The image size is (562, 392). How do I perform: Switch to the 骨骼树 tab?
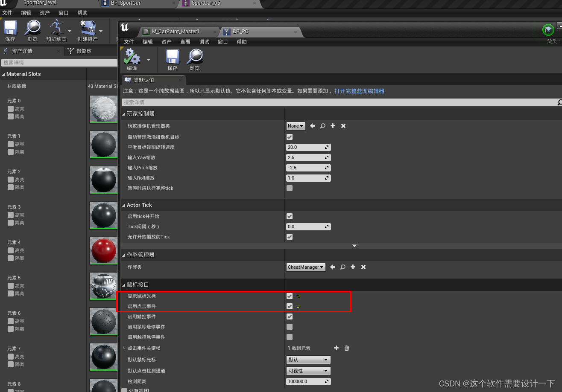pyautogui.click(x=84, y=51)
